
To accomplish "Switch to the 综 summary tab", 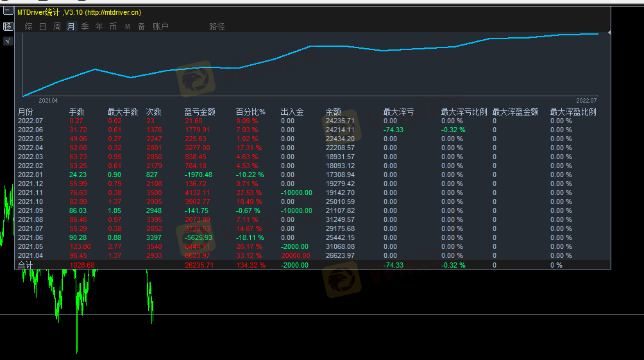I will point(28,26).
